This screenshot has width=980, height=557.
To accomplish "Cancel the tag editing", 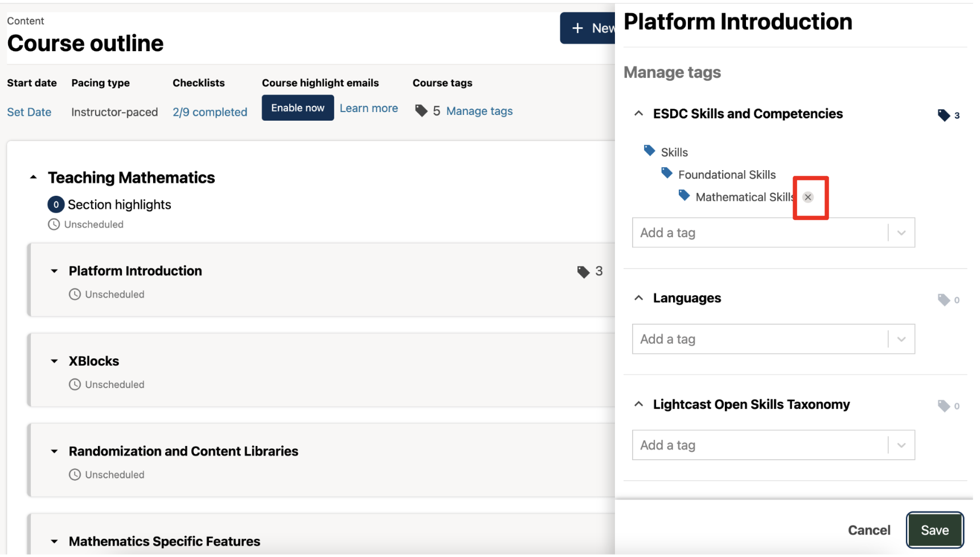I will 868,530.
